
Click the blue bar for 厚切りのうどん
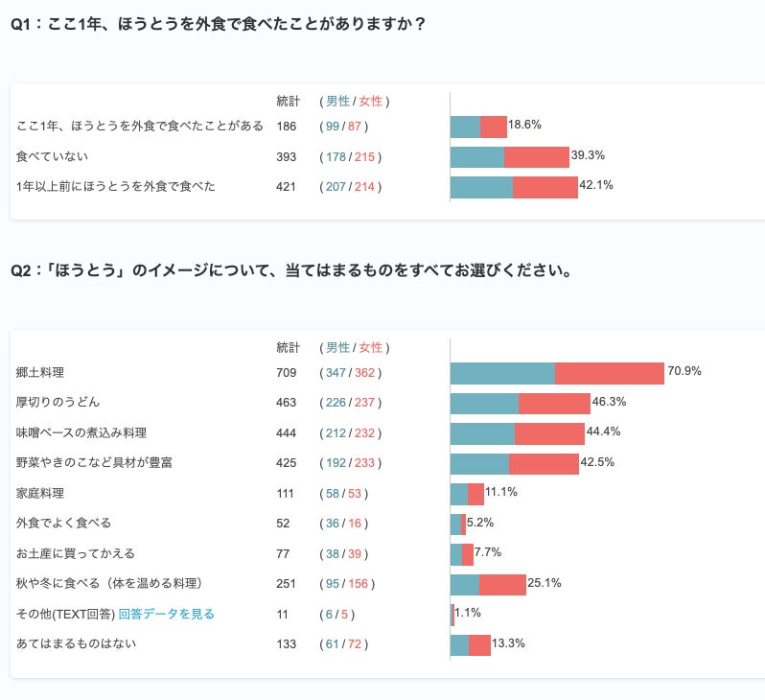coord(484,404)
